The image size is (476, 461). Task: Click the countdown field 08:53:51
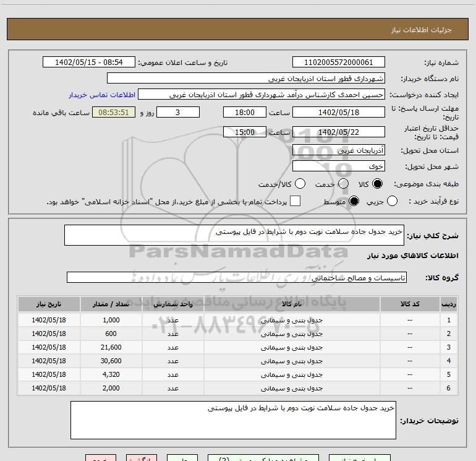(x=114, y=112)
